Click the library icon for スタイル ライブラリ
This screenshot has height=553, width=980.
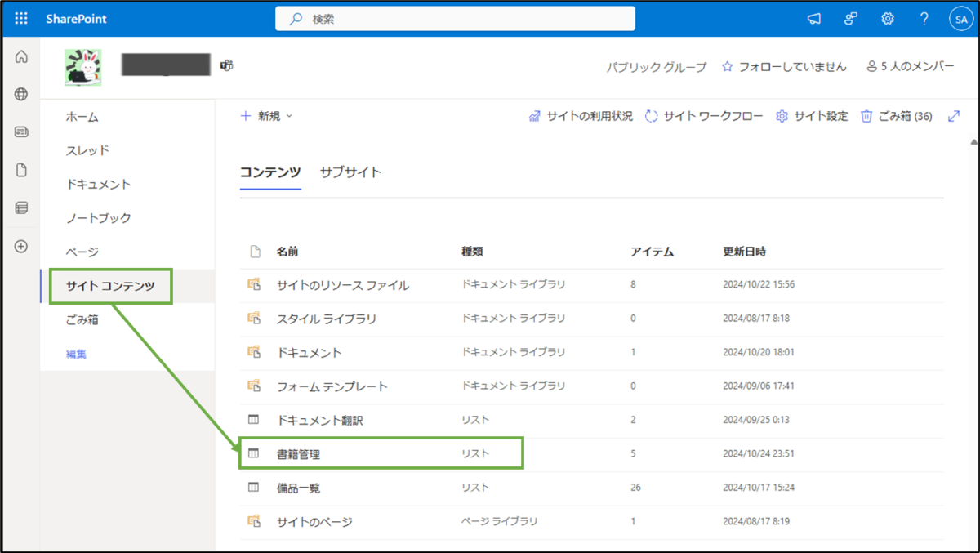tap(254, 318)
